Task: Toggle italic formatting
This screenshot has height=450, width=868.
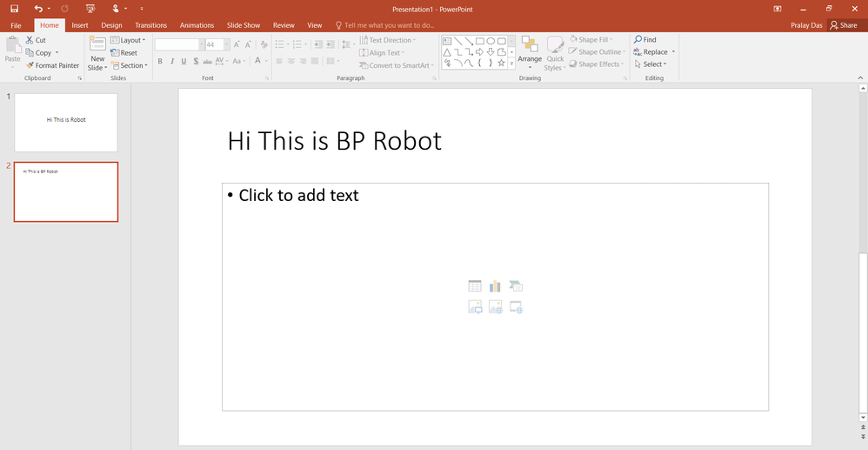Action: 172,61
